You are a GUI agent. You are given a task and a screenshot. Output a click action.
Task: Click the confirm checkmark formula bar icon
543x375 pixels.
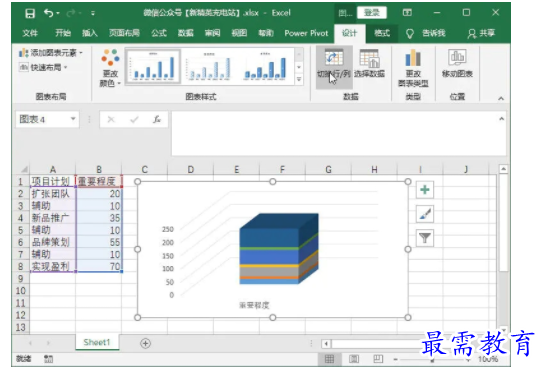coord(134,119)
